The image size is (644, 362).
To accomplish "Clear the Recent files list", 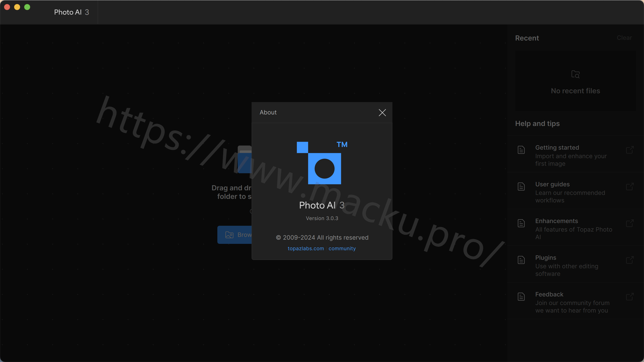I will click(624, 38).
